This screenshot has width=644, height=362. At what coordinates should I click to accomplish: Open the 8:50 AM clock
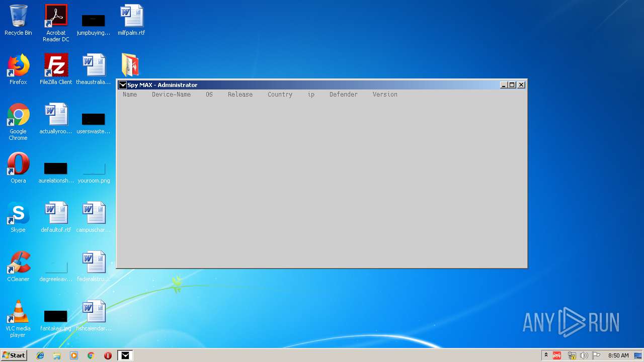(618, 355)
